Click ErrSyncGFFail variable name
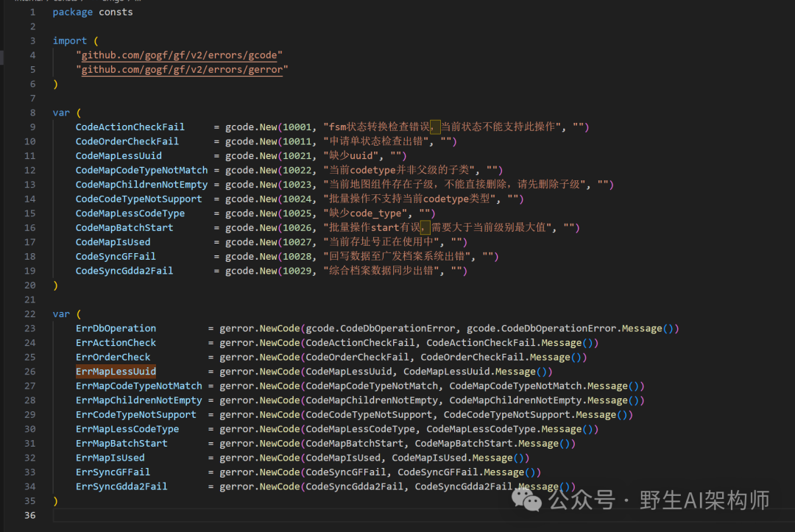The width and height of the screenshot is (795, 532). tap(113, 472)
